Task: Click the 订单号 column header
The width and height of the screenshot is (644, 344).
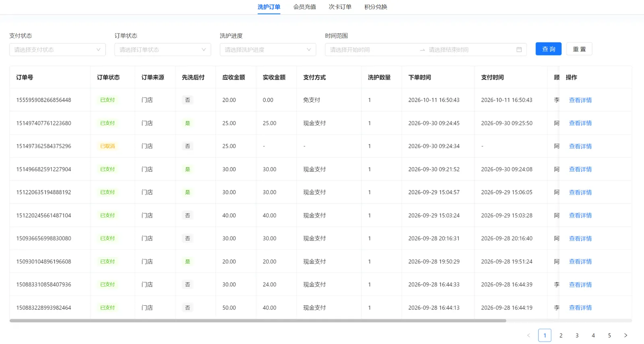Action: tap(25, 77)
